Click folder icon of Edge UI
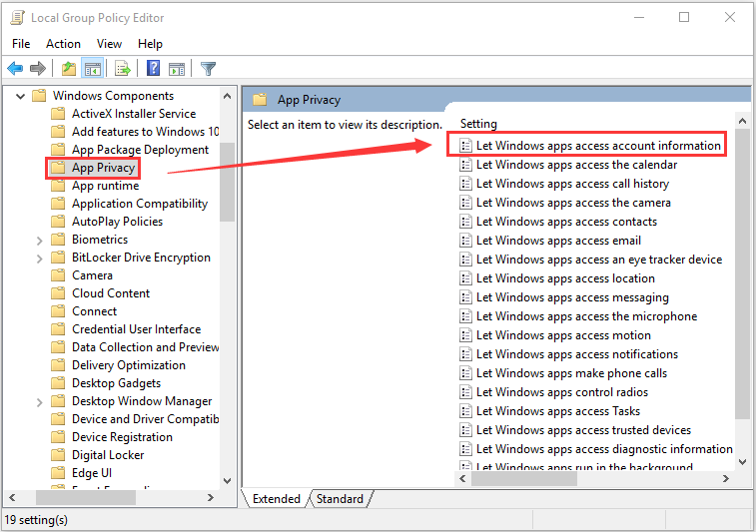756x532 pixels. (x=58, y=473)
